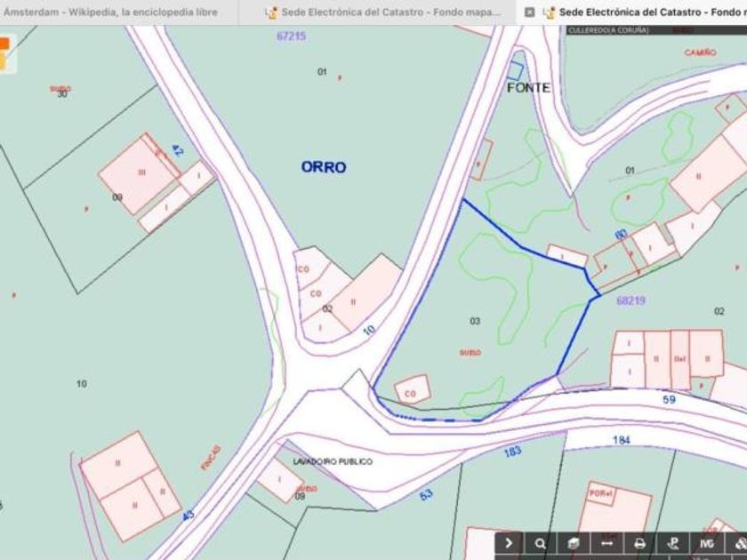Click the POR+I building label
The width and height of the screenshot is (747, 560).
coord(600,493)
